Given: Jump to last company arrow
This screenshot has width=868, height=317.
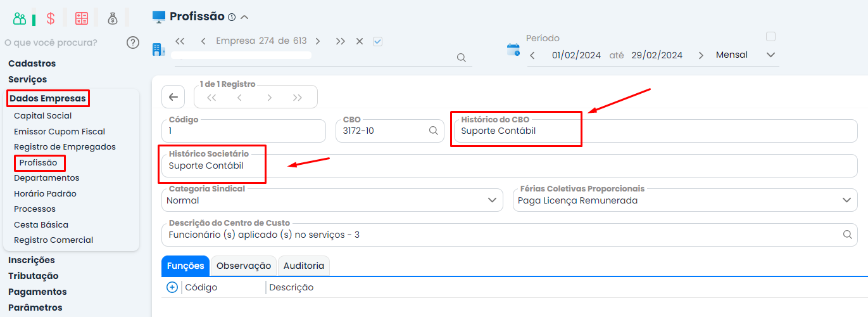Looking at the screenshot, I should pos(341,41).
